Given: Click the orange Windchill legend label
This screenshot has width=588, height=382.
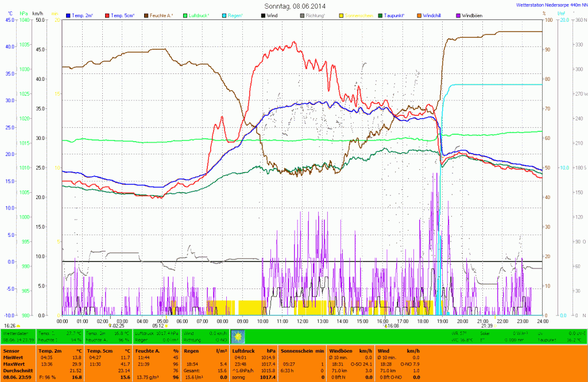Looking at the screenshot, I should pyautogui.click(x=432, y=15).
